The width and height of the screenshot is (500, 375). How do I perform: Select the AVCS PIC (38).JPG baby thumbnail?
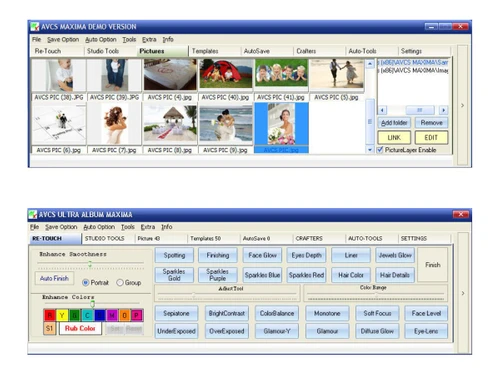tap(59, 75)
